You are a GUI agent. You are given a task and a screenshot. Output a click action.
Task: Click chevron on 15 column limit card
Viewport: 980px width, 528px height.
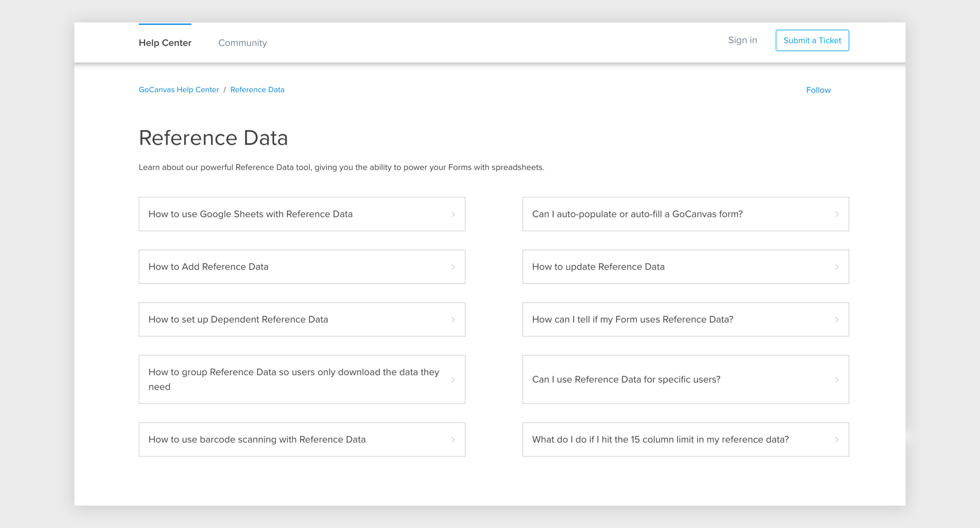pyautogui.click(x=837, y=440)
